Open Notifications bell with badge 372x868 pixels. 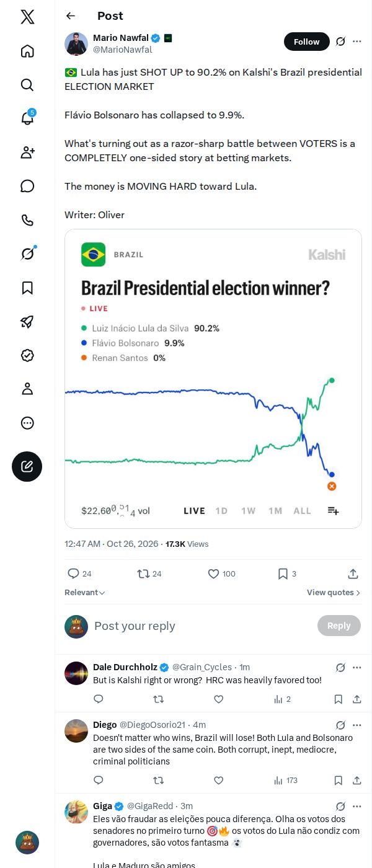tap(27, 118)
